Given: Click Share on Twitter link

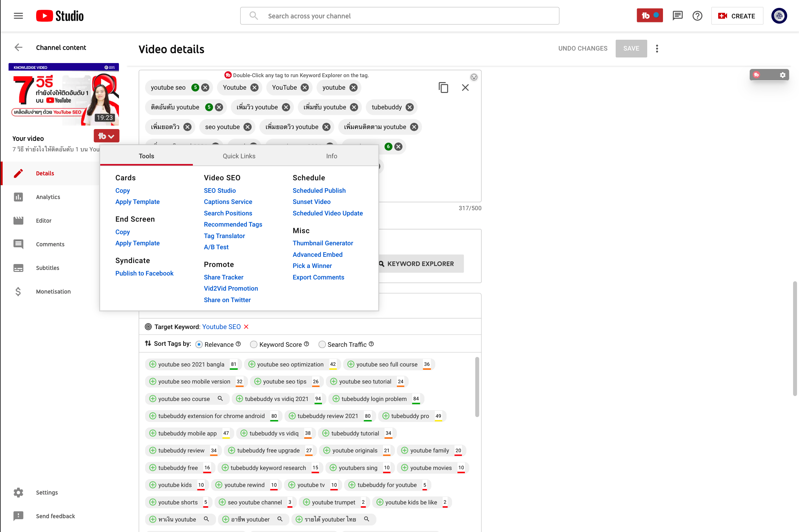Looking at the screenshot, I should point(227,299).
